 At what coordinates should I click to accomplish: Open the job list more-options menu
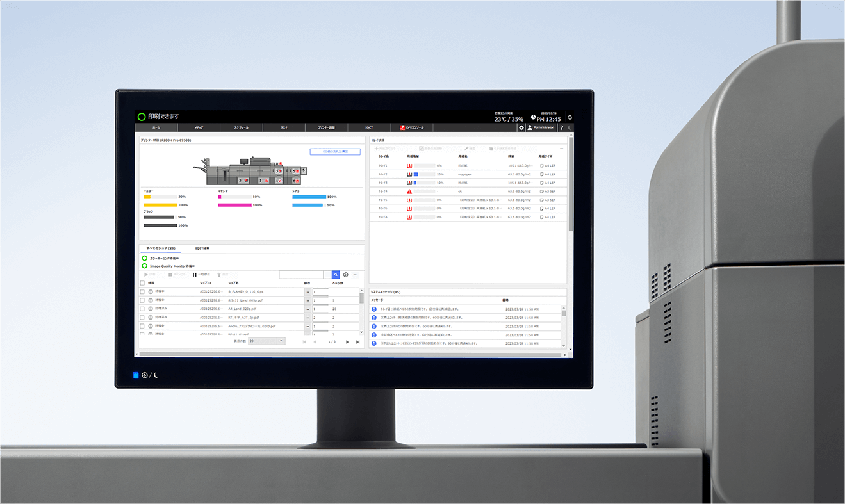point(356,275)
